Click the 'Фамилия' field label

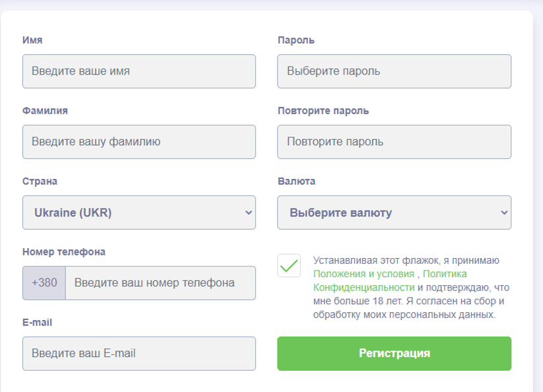click(45, 110)
